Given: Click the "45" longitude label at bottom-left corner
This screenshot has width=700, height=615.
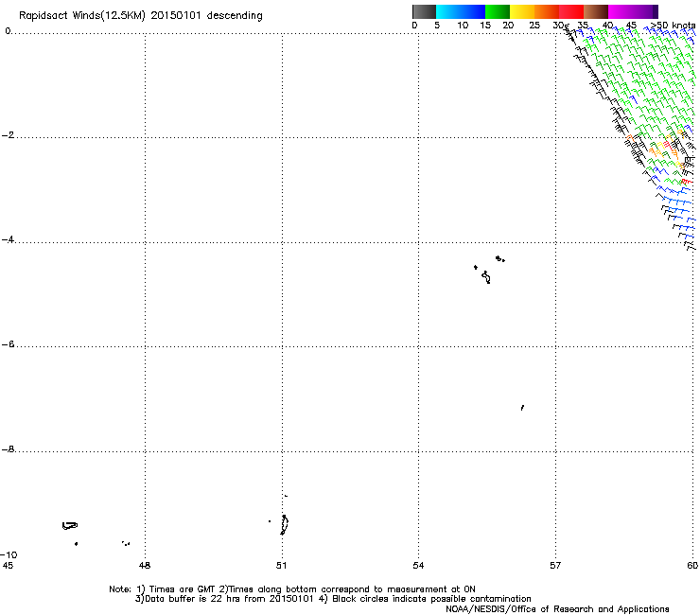Looking at the screenshot, I should [8, 566].
